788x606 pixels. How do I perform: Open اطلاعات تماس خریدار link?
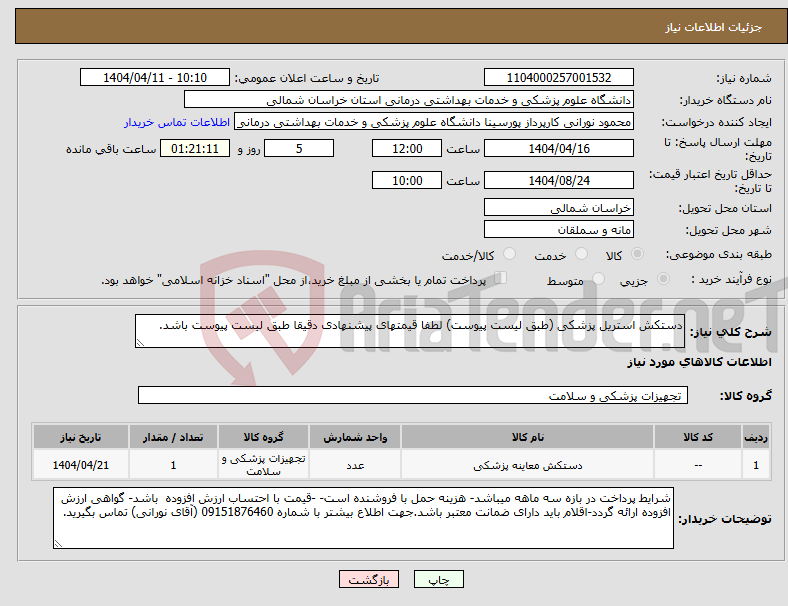pyautogui.click(x=177, y=122)
